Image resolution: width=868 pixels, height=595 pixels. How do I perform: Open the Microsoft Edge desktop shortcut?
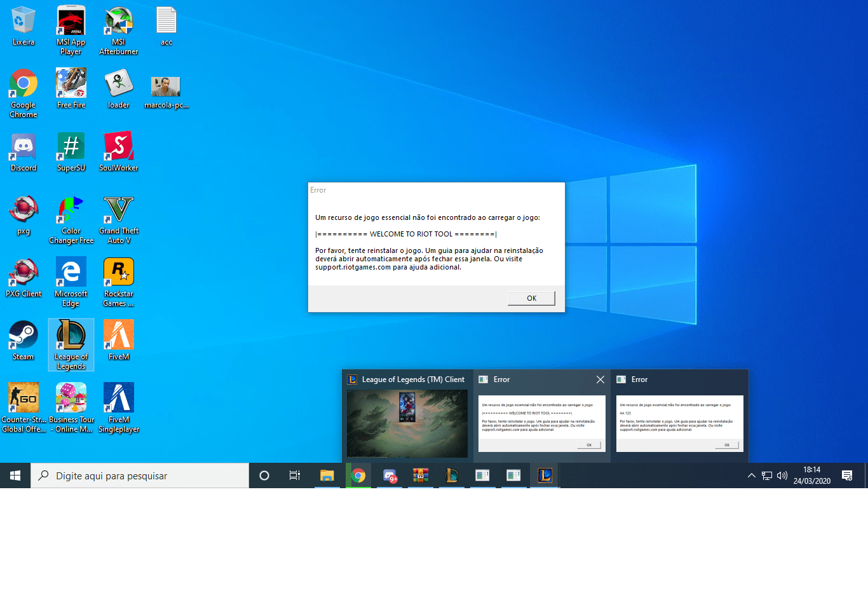tap(71, 282)
